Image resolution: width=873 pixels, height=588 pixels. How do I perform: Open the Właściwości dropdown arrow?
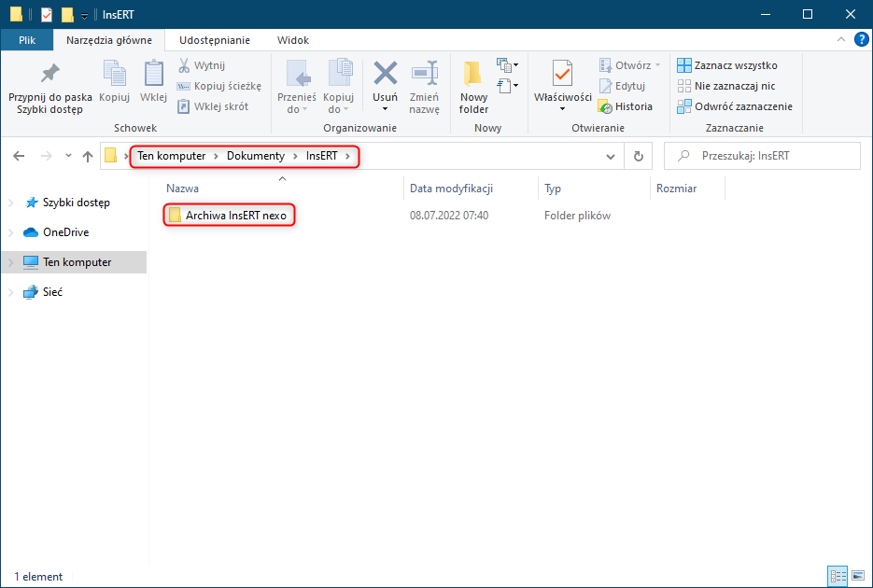[562, 109]
